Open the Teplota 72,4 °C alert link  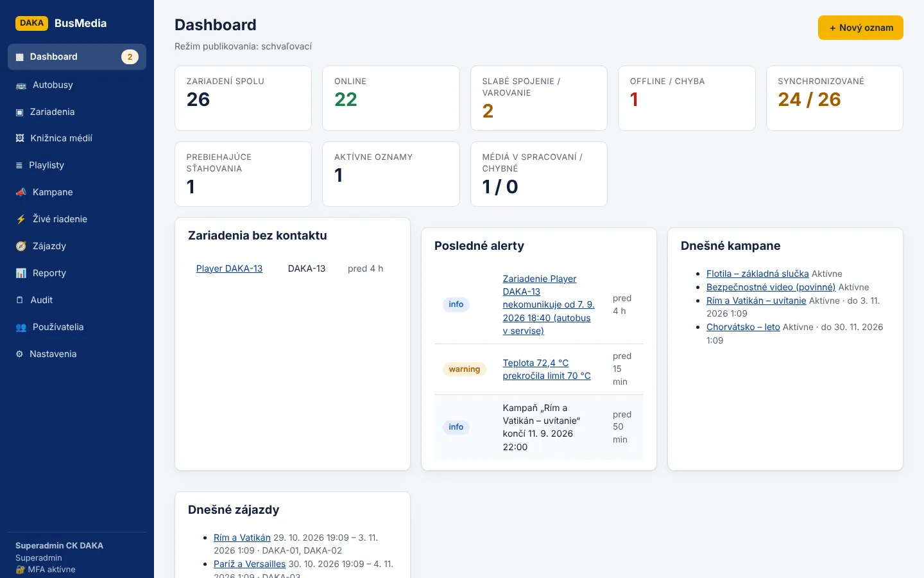tap(547, 369)
